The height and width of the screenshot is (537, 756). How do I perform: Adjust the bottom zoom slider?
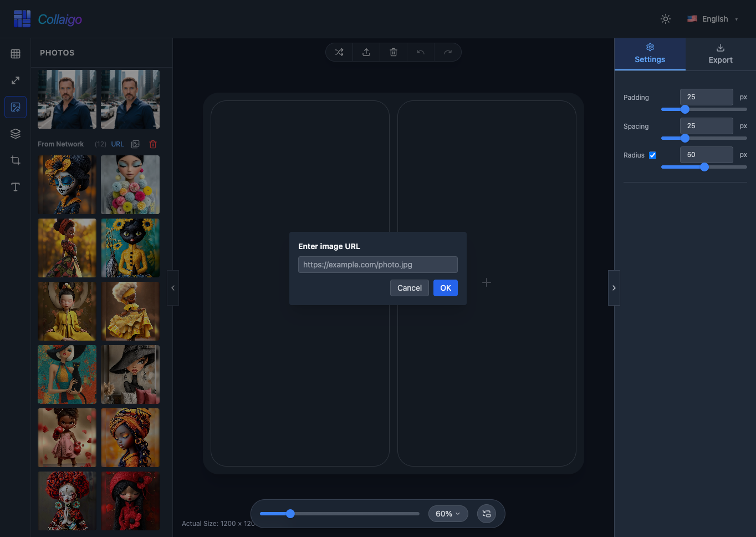[x=339, y=514]
